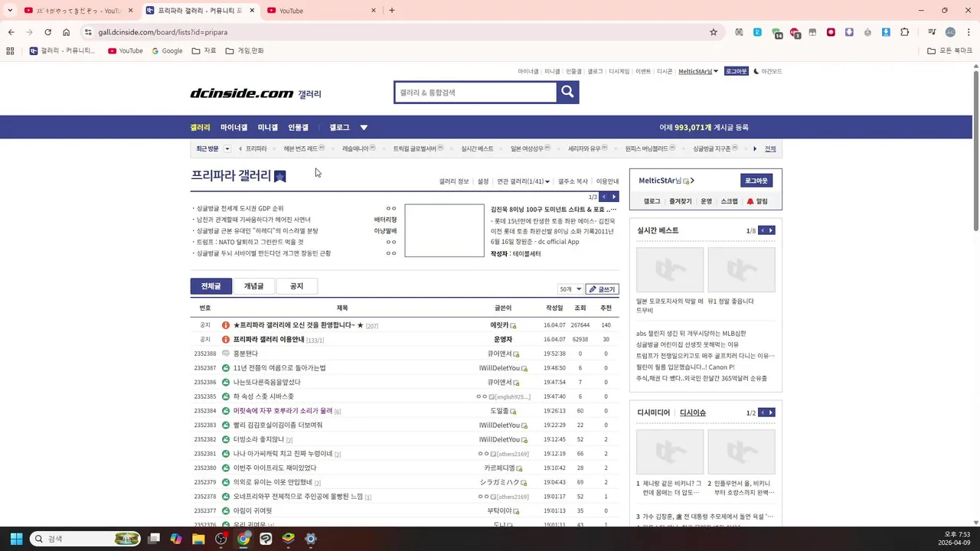This screenshot has width=980, height=551.
Task: Go to the next 실시간 베스트 page
Action: click(x=771, y=230)
